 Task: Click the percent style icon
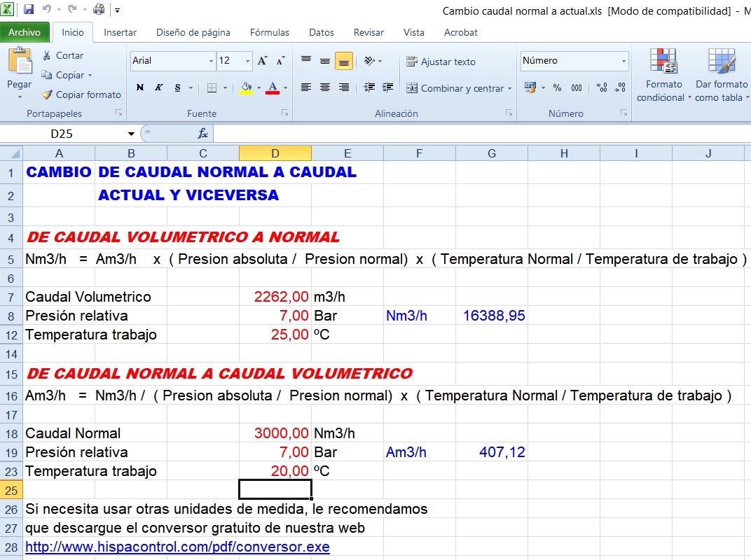(x=557, y=87)
